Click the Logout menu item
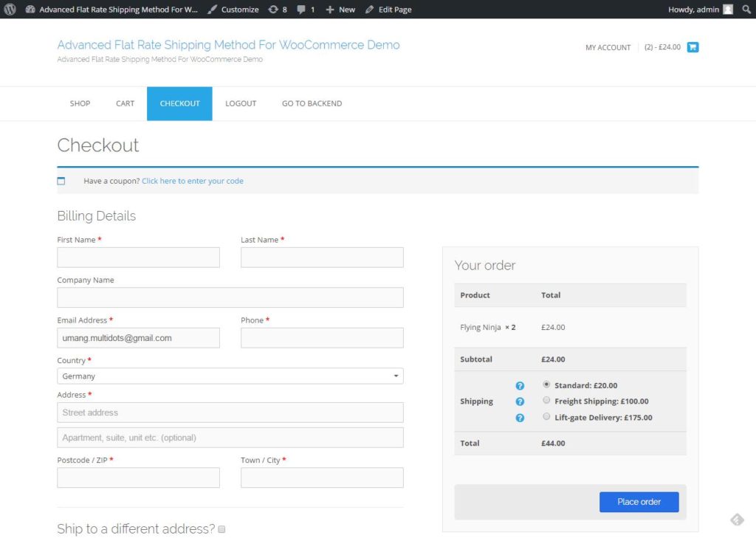756x538 pixels. pos(241,103)
